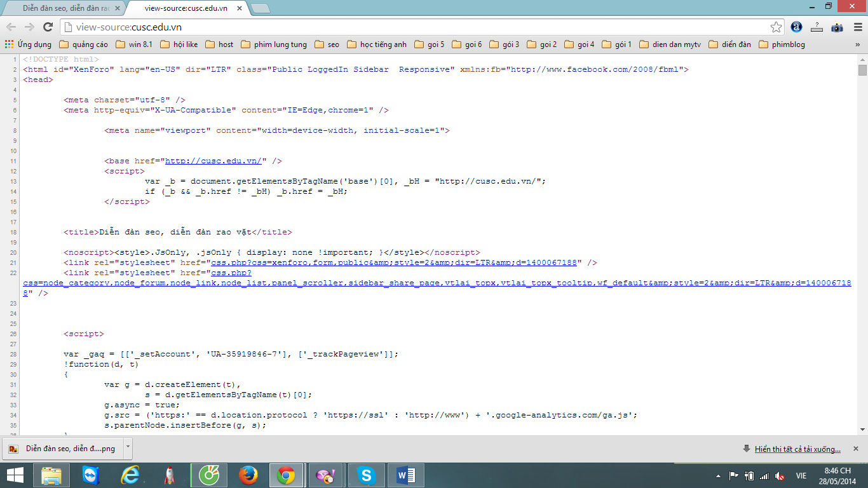Open the css.php?css=xenforo,form,public stylesheet link
868x488 pixels.
coord(393,262)
